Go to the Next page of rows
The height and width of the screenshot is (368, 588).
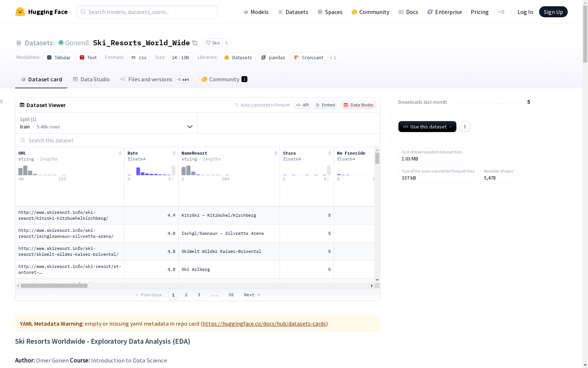(252, 295)
